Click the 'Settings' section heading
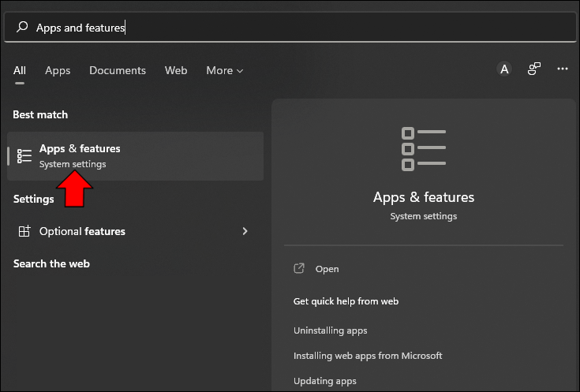Image resolution: width=580 pixels, height=392 pixels. click(x=34, y=200)
